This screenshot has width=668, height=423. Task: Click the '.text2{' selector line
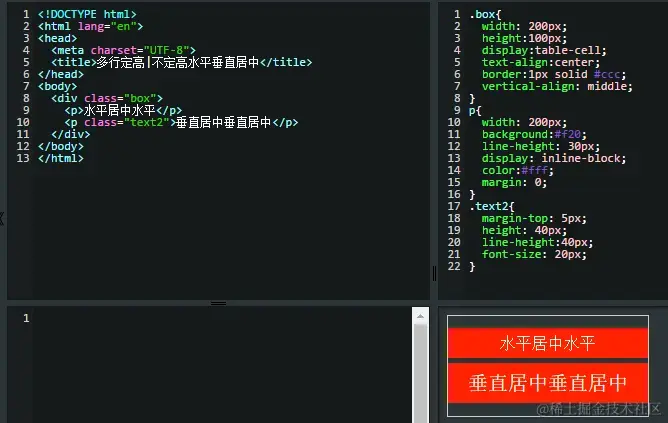[x=492, y=207]
